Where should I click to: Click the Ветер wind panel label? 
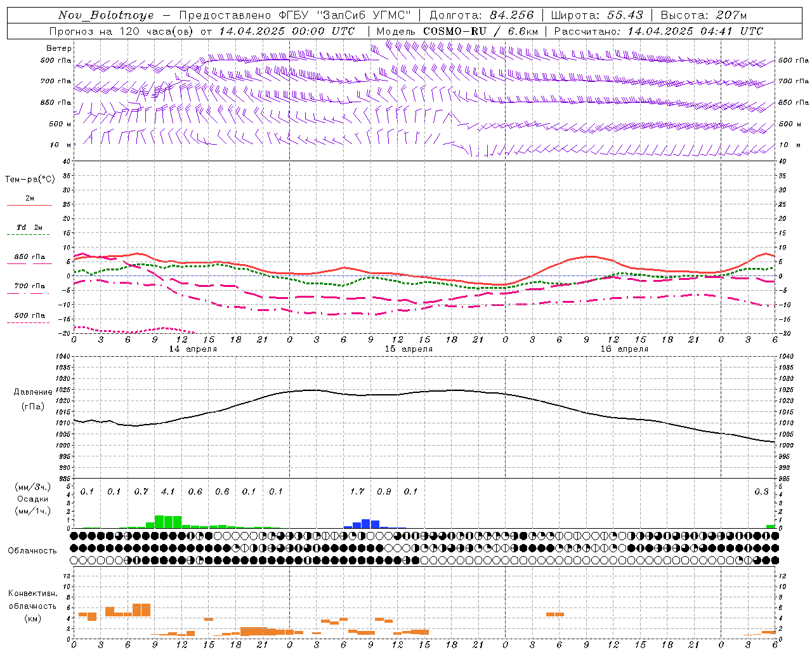click(x=59, y=48)
